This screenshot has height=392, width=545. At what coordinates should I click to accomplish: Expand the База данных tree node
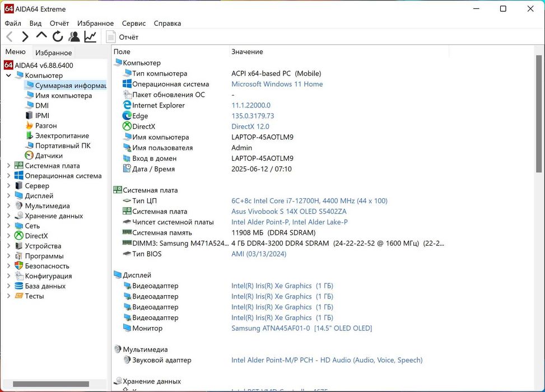[x=9, y=286]
